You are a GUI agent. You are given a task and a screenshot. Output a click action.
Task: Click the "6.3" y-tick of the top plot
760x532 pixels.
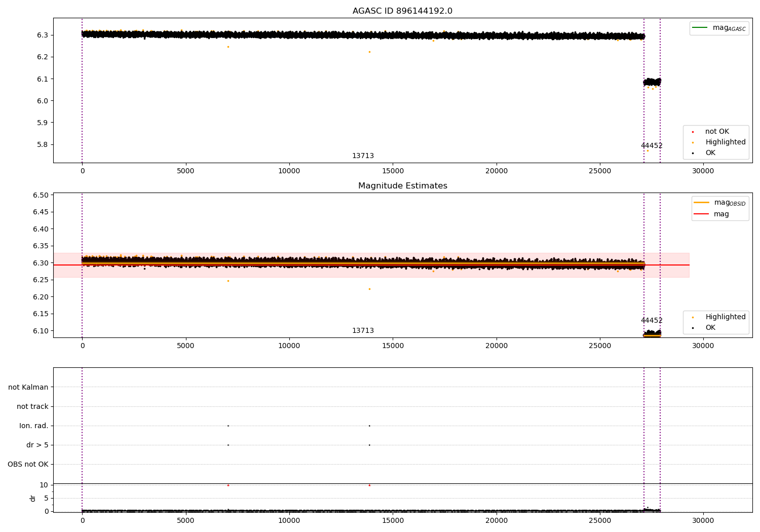point(43,35)
